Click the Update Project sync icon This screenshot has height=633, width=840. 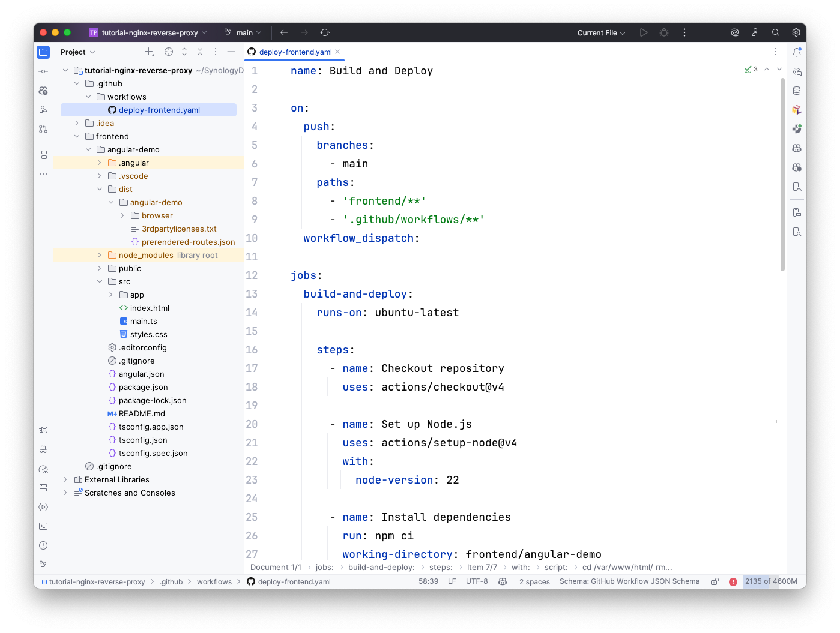click(325, 32)
